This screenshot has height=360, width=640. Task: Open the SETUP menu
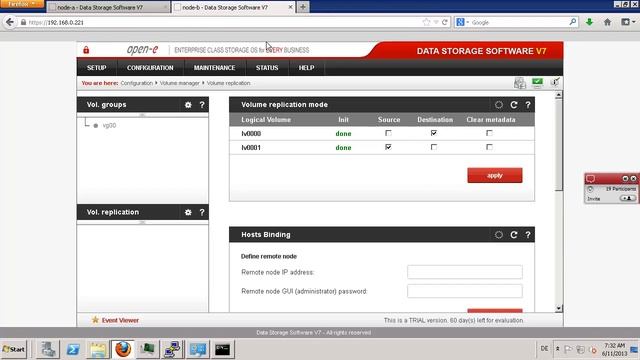pos(96,68)
